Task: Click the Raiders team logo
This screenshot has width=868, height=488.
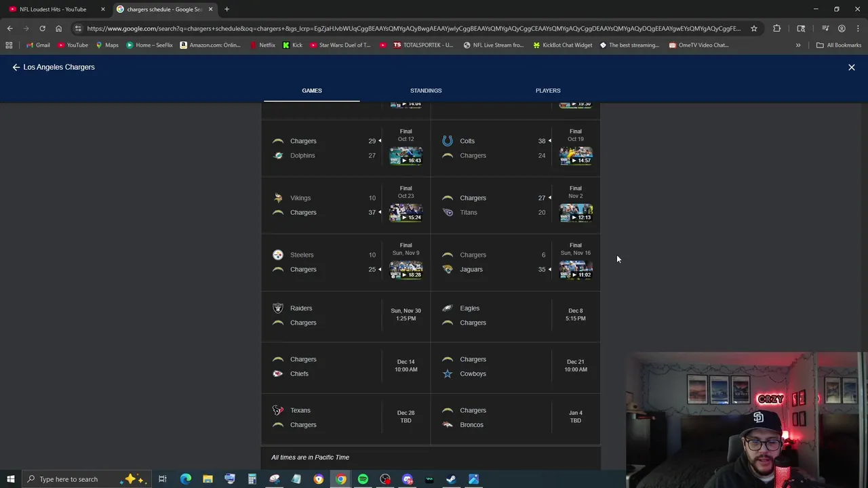Action: pyautogui.click(x=277, y=308)
